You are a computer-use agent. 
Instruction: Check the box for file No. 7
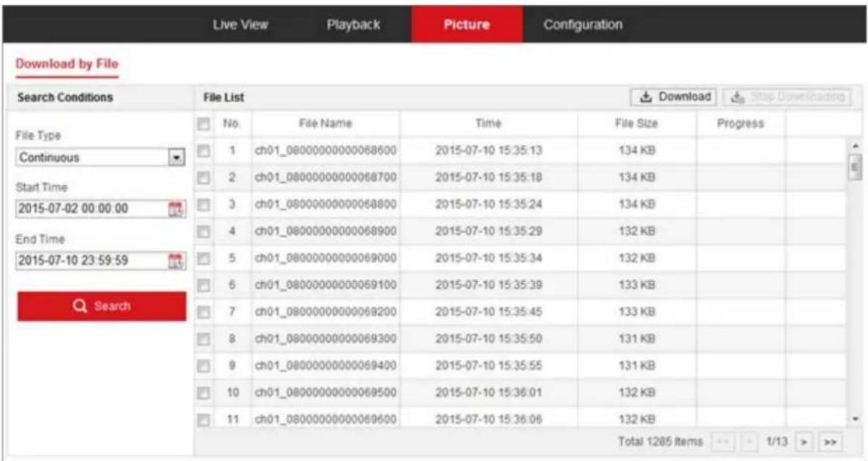coord(204,312)
